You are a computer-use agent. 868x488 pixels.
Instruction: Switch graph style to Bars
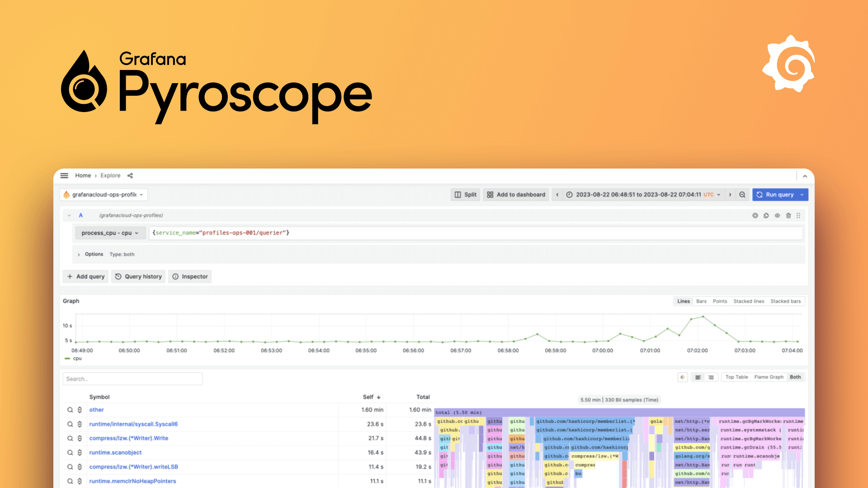701,301
